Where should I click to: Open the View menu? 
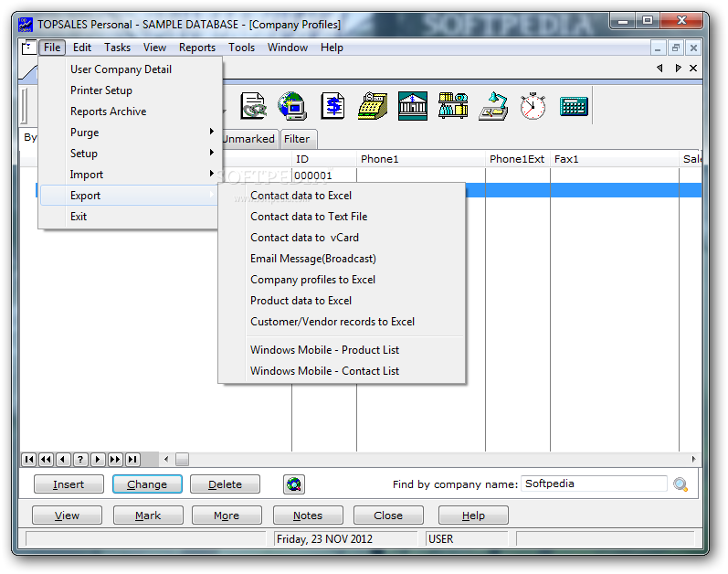coord(154,48)
